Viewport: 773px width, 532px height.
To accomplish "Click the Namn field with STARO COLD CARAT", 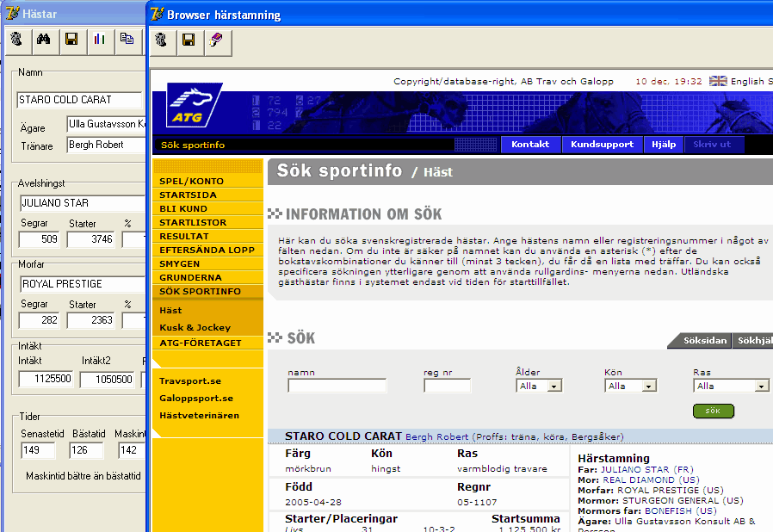I will pyautogui.click(x=79, y=100).
